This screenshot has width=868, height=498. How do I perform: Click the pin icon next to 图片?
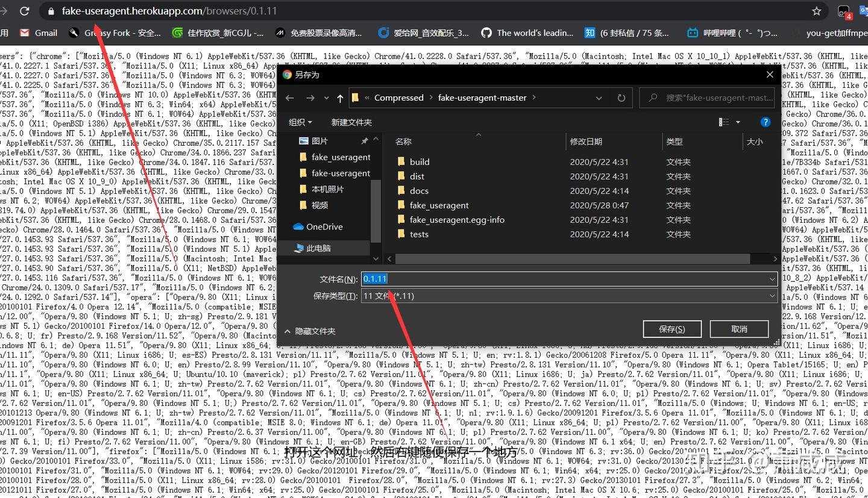click(364, 141)
